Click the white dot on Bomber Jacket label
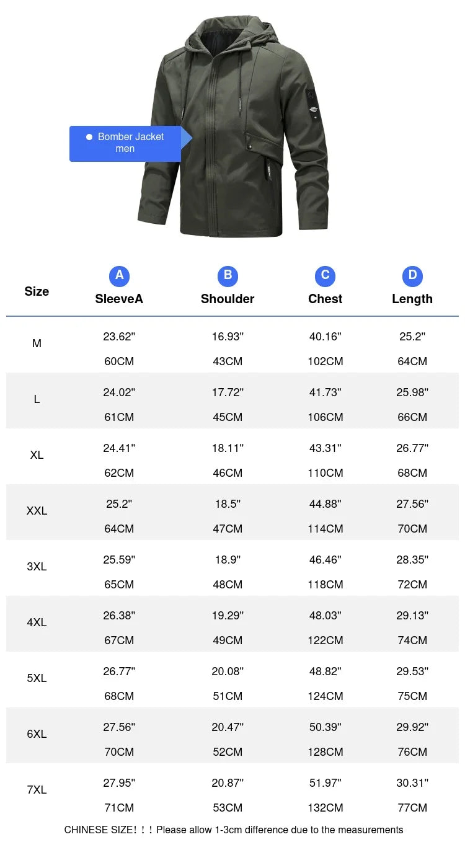 point(89,137)
